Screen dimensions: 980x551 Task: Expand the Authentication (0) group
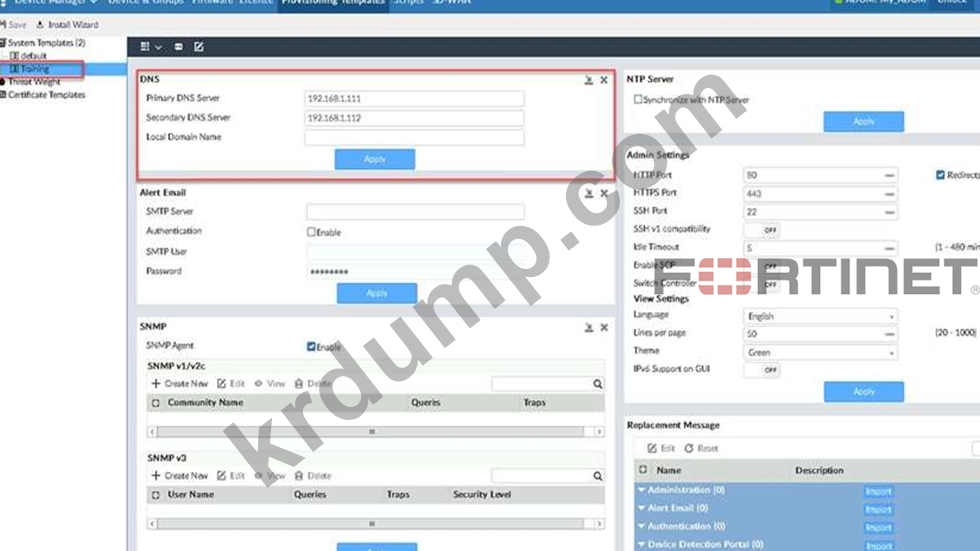coord(641,527)
